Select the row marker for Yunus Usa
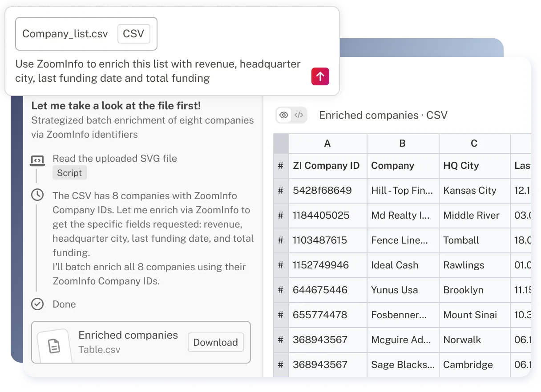This screenshot has width=541, height=392. (x=281, y=290)
